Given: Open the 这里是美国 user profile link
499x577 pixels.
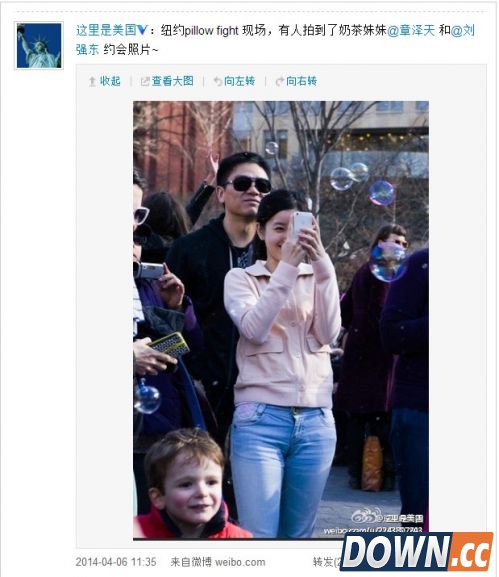Looking at the screenshot, I should pyautogui.click(x=106, y=31).
